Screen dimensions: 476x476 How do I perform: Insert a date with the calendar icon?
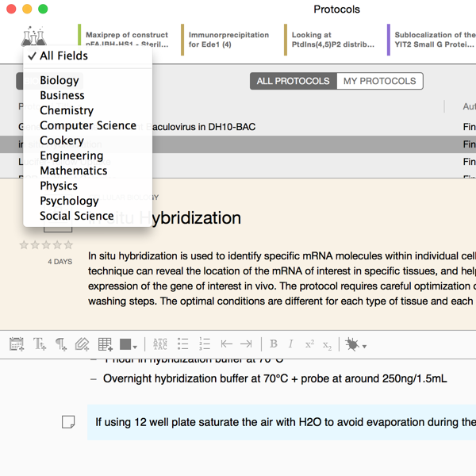pyautogui.click(x=17, y=344)
